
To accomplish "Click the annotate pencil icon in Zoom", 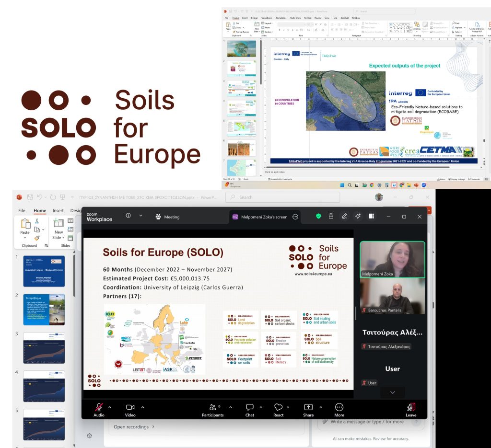I will point(344,216).
